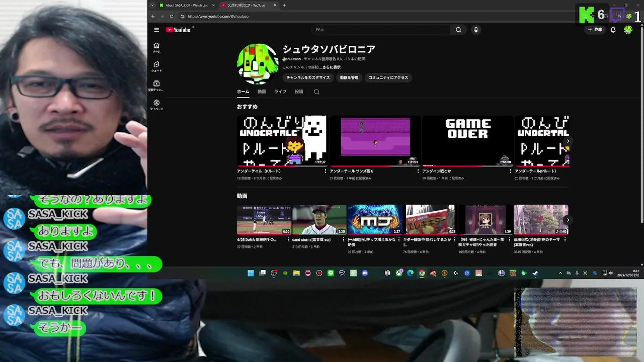
Task: Click 動画を管理 button
Action: point(349,77)
